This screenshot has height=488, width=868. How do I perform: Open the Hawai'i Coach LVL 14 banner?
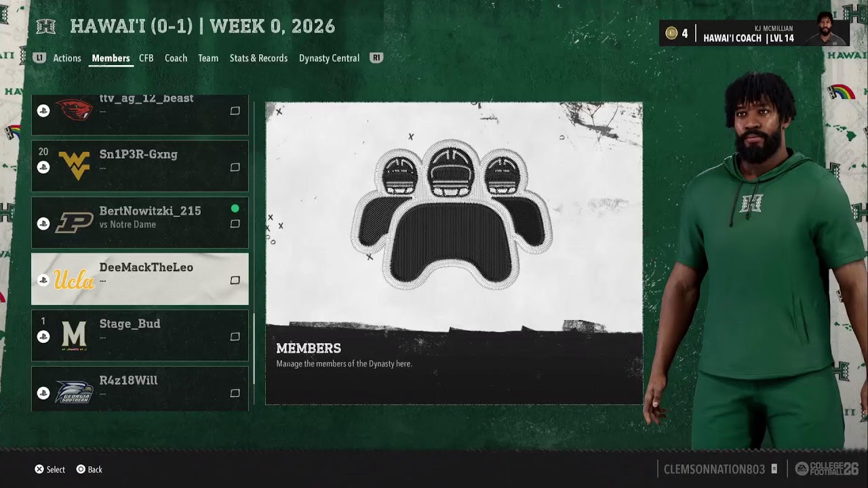click(x=754, y=33)
